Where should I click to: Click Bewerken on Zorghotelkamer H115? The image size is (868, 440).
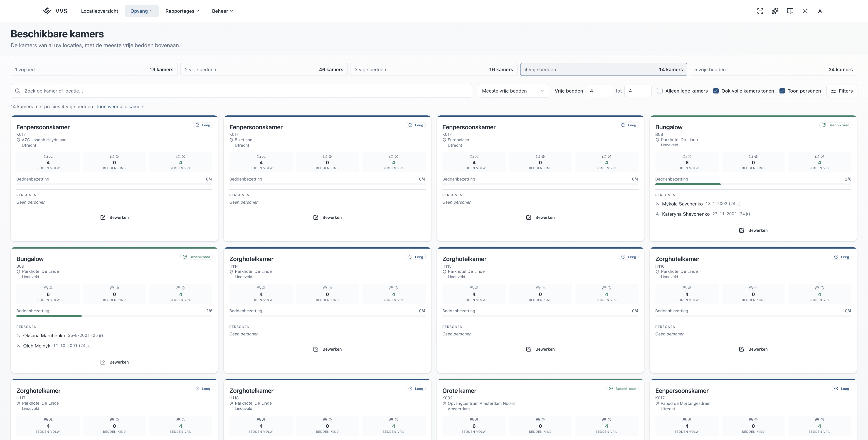(x=540, y=349)
